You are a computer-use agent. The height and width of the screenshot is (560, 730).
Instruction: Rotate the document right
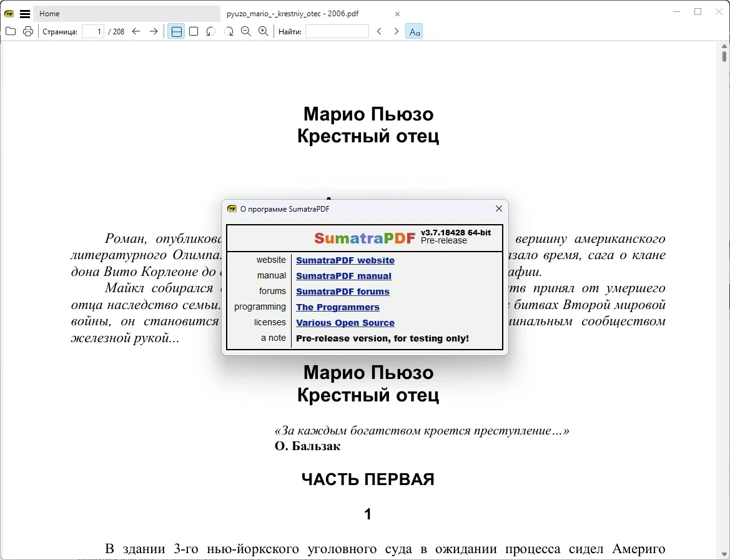229,32
